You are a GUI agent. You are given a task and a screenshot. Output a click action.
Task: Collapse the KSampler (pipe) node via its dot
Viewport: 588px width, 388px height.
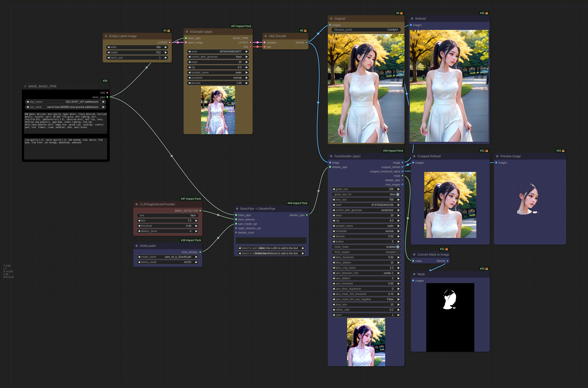pyautogui.click(x=187, y=32)
